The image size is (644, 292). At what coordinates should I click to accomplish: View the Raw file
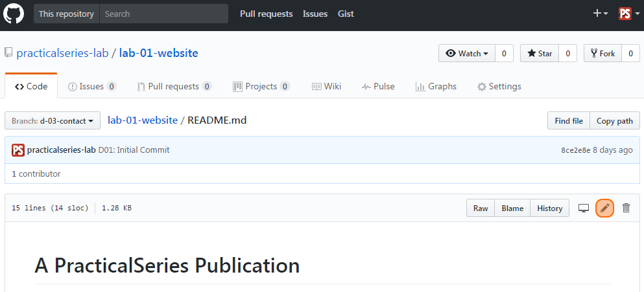tap(481, 208)
